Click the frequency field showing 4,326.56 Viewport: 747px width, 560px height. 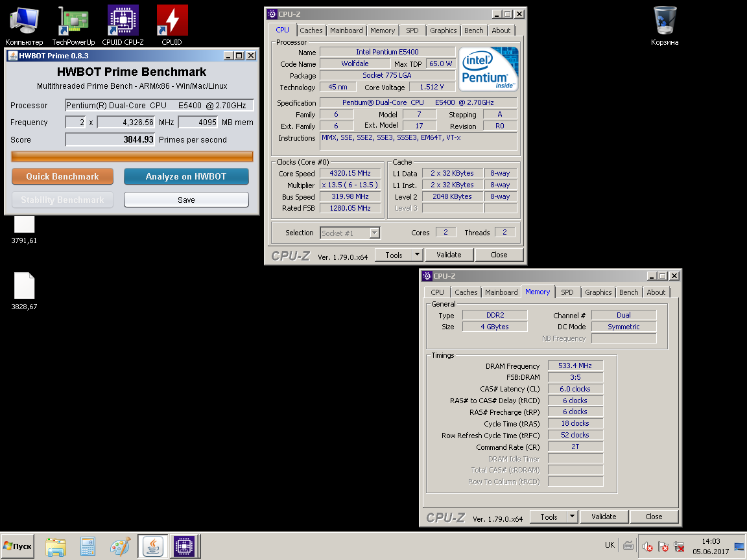click(126, 122)
